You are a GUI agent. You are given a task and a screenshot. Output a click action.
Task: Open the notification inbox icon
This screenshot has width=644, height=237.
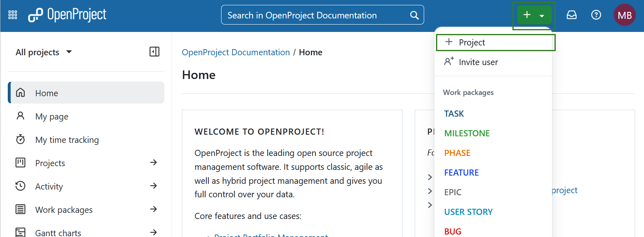(x=571, y=15)
